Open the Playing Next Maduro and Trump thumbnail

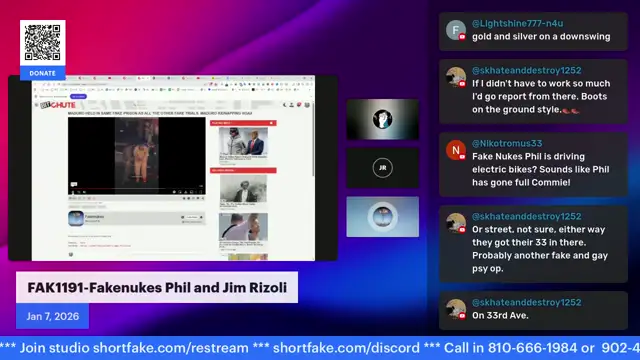click(x=244, y=141)
